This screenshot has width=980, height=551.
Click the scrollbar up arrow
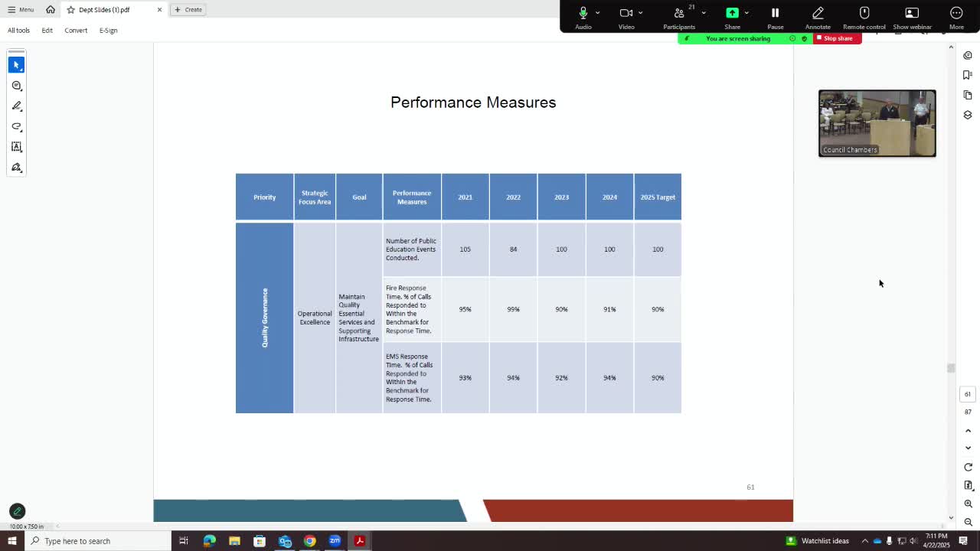[x=951, y=47]
